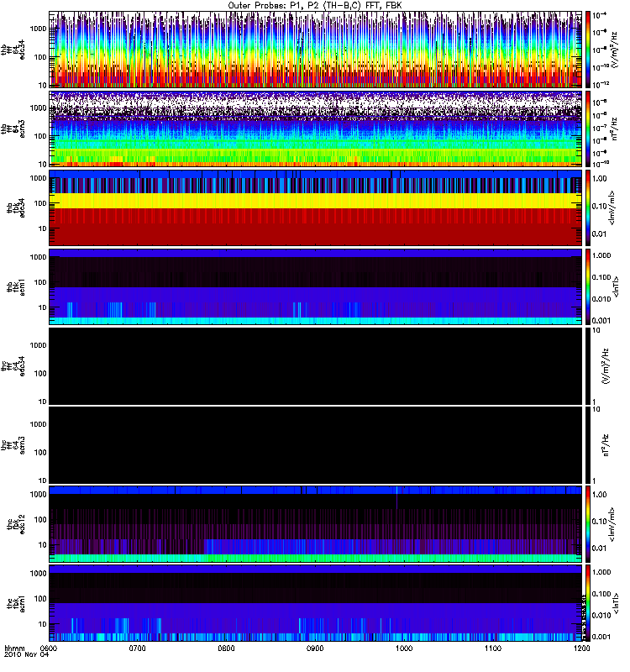The width and height of the screenshot is (630, 672).
Task: Click the '0900' time axis label
Action: 315,648
